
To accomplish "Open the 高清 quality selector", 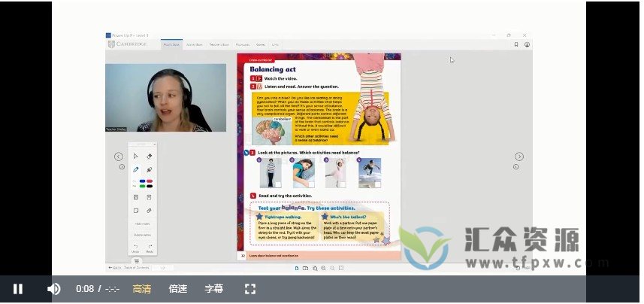I will [142, 289].
